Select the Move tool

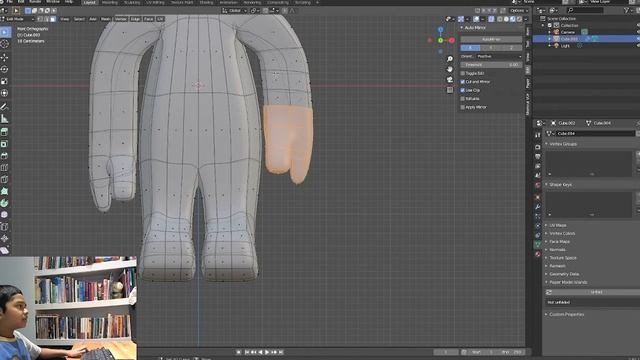point(5,58)
